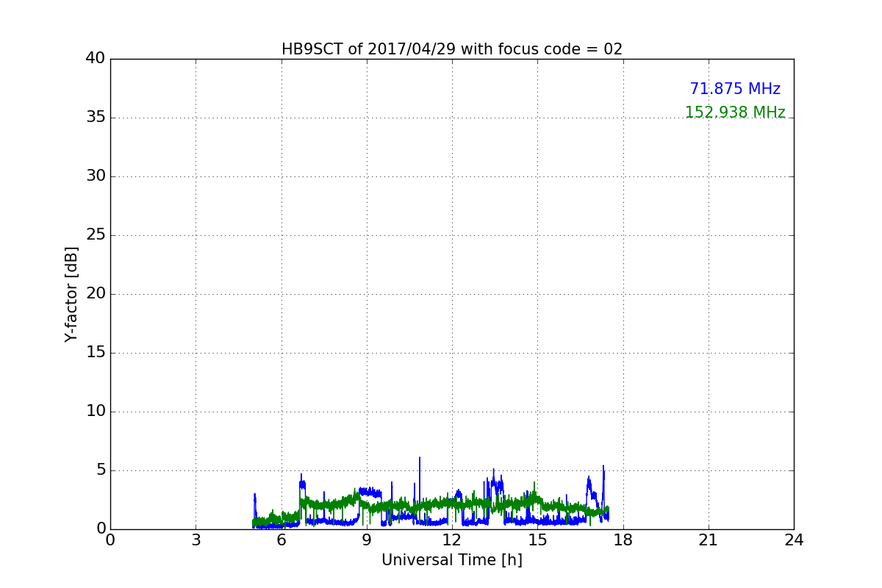Click the Universal Time [h] axis label
Image resolution: width=882 pixels, height=588 pixels.
point(452,560)
